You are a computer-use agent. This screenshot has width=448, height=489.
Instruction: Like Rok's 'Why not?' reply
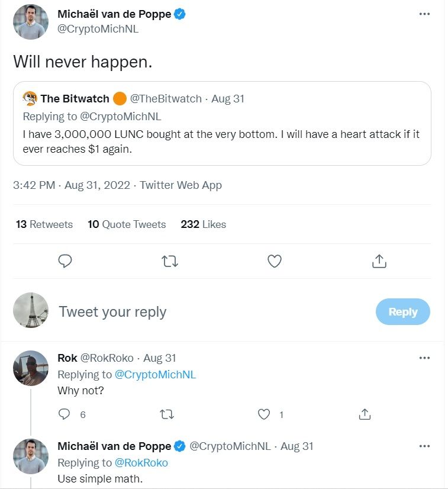tap(265, 414)
